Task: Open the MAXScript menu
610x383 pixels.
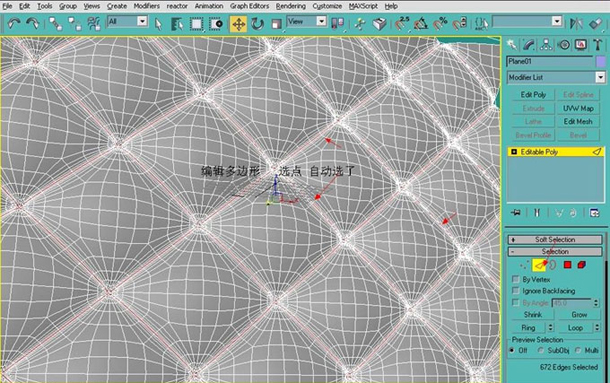Action: pos(363,6)
